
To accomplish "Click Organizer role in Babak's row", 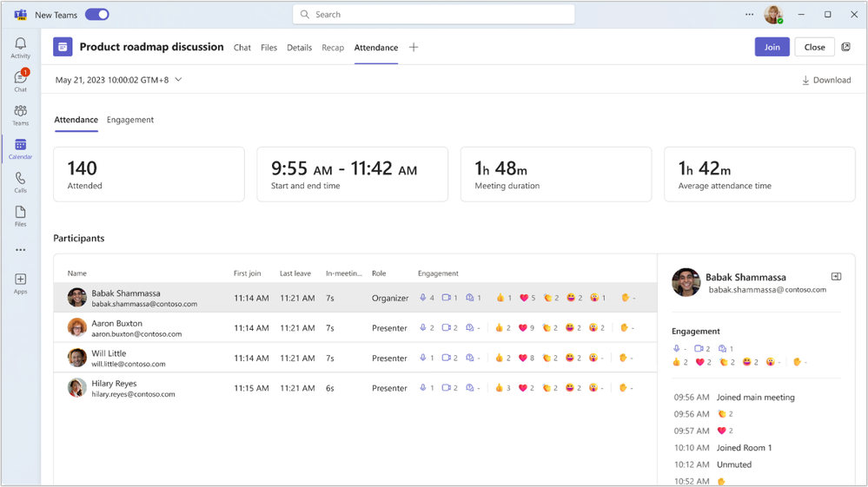I will tap(390, 298).
